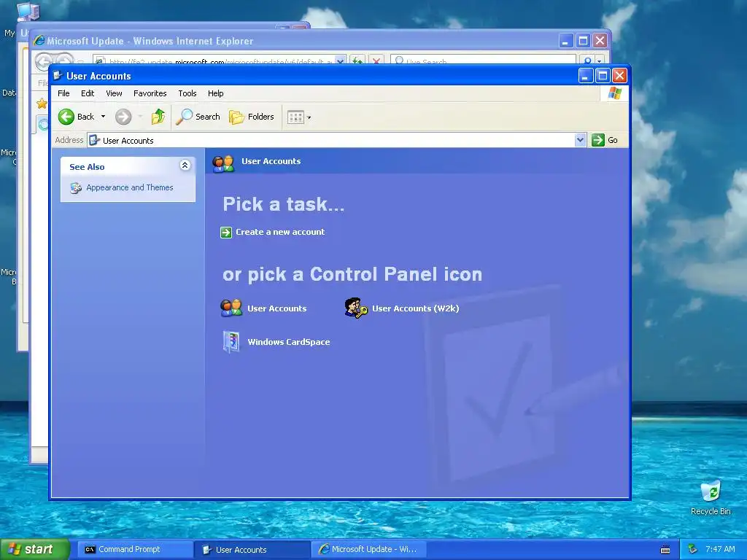Viewport: 747px width, 560px height.
Task: Minimize the User Accounts window
Action: pos(586,76)
